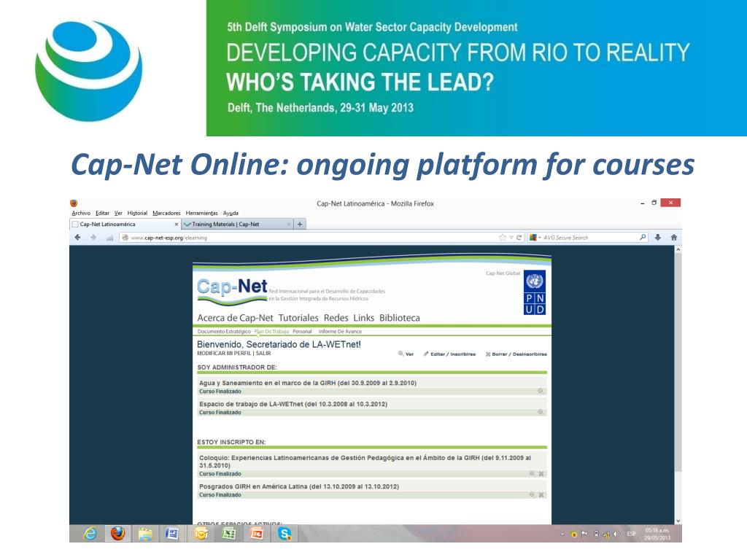Viewport: 747px width, 560px height.
Task: Click Plan De Trabajo submenu link
Action: click(271, 332)
